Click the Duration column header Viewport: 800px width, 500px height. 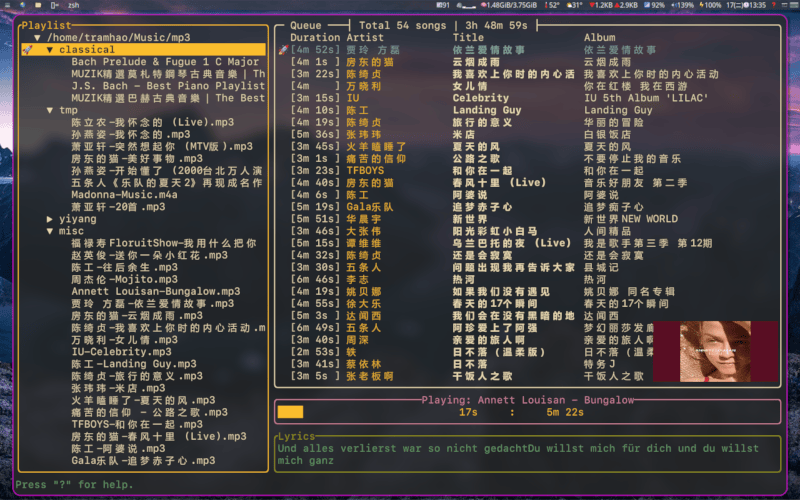point(315,37)
